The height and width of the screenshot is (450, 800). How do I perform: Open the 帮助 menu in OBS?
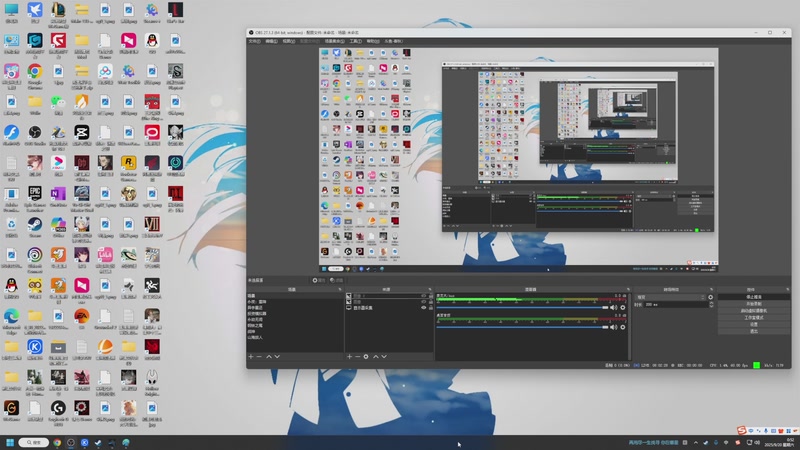373,41
